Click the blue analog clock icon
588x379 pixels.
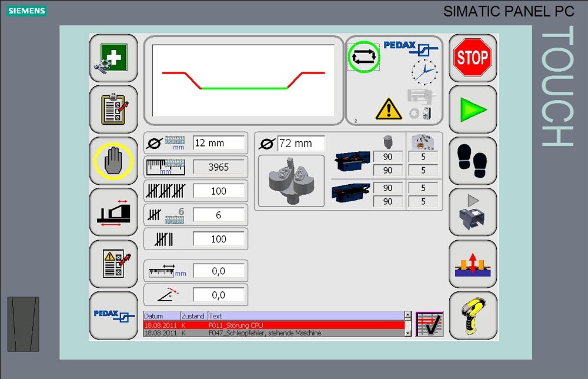click(x=424, y=72)
